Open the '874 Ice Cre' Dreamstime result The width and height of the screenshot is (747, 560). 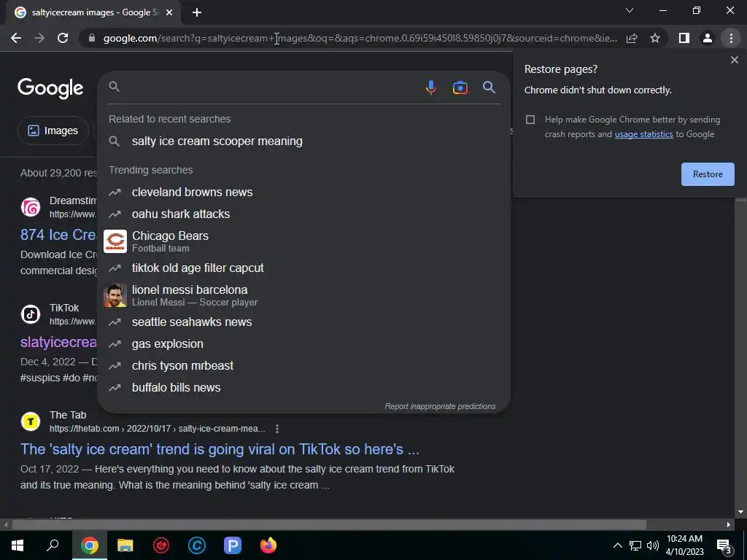(x=58, y=234)
